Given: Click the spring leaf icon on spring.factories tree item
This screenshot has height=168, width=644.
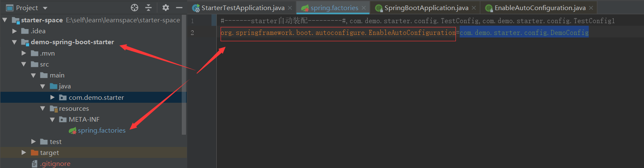Looking at the screenshot, I should tap(73, 131).
